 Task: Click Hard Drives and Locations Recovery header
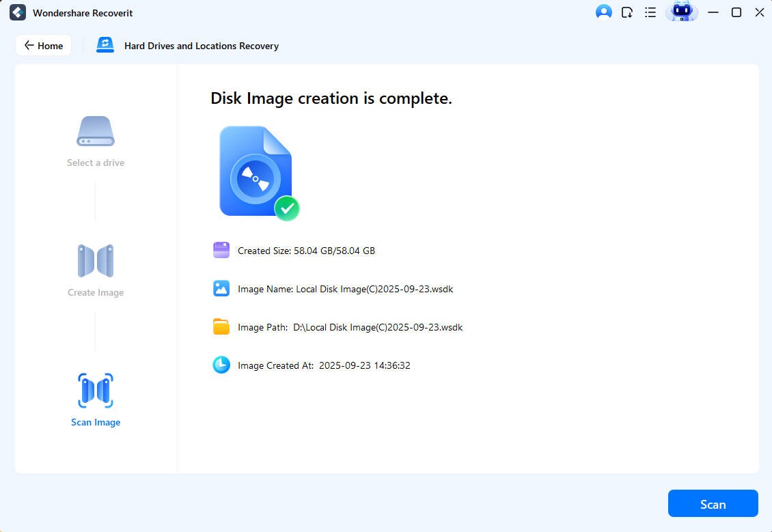pyautogui.click(x=201, y=46)
